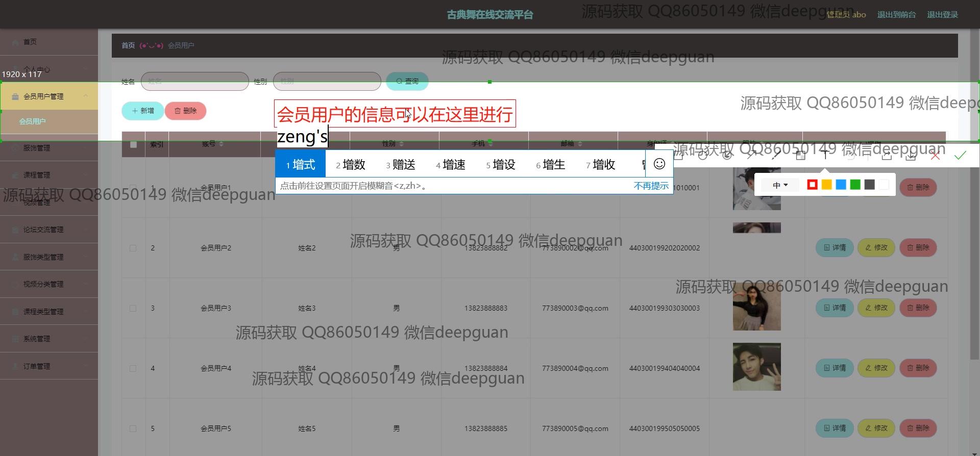Click the 查询 search button
Image resolution: width=980 pixels, height=456 pixels.
[x=407, y=81]
